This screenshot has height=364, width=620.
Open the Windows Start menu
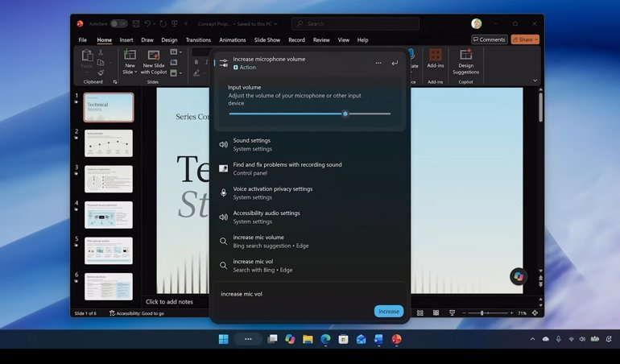[x=223, y=339]
